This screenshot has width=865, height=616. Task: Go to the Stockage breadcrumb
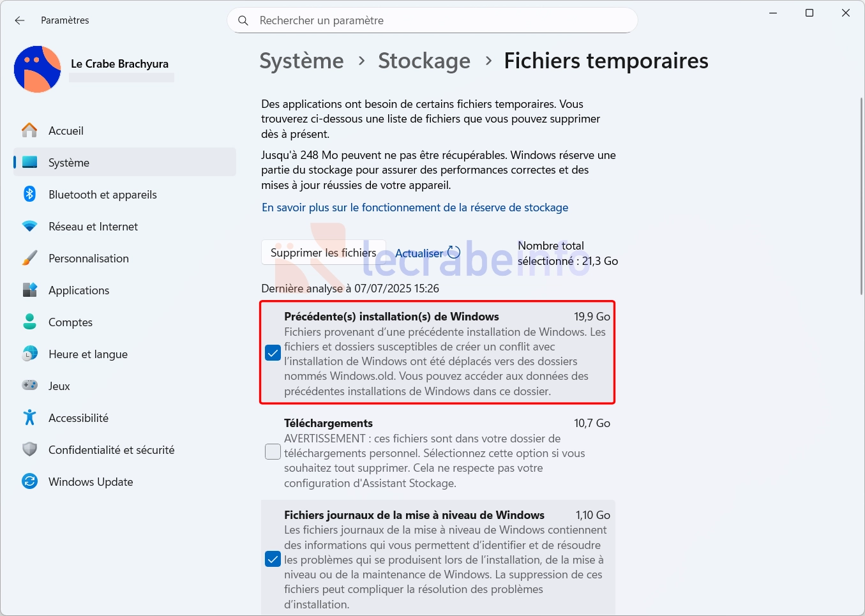tap(424, 61)
